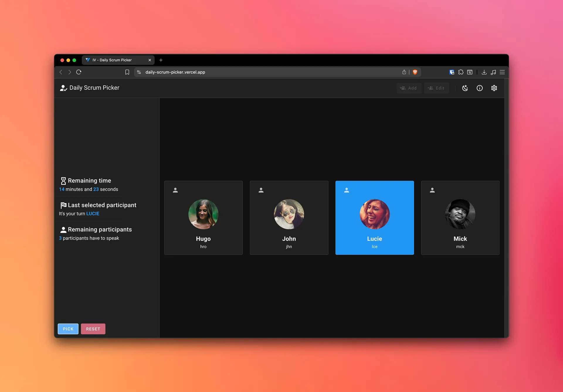The image size is (563, 392).
Task: Click Lucie's avatar photo
Action: click(x=374, y=214)
